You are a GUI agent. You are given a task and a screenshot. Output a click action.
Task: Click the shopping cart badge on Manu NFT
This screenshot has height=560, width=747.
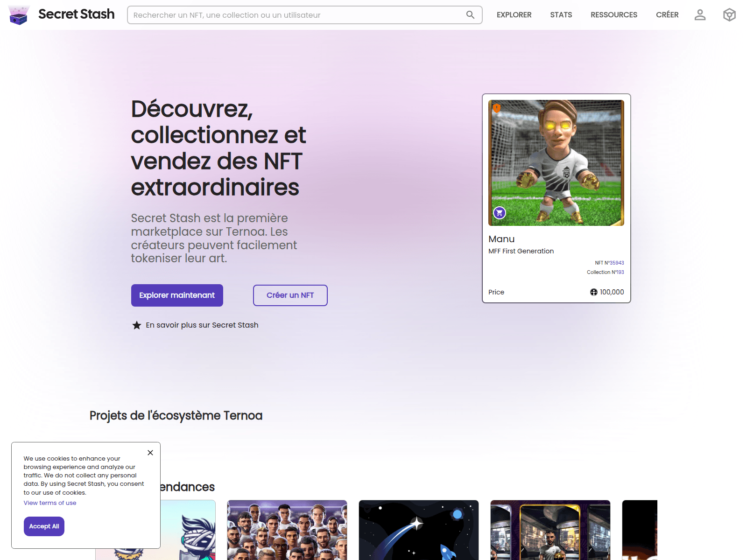coord(500,213)
